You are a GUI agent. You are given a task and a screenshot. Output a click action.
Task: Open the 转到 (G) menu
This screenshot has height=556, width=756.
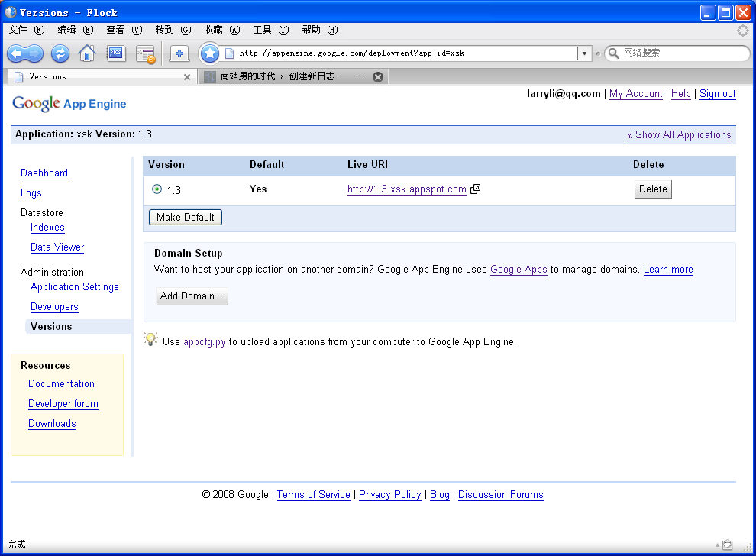click(x=173, y=30)
